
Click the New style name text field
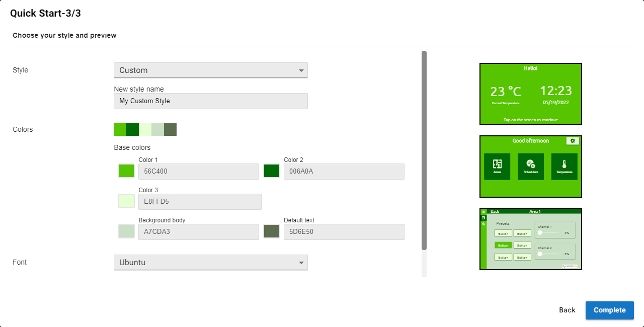210,101
